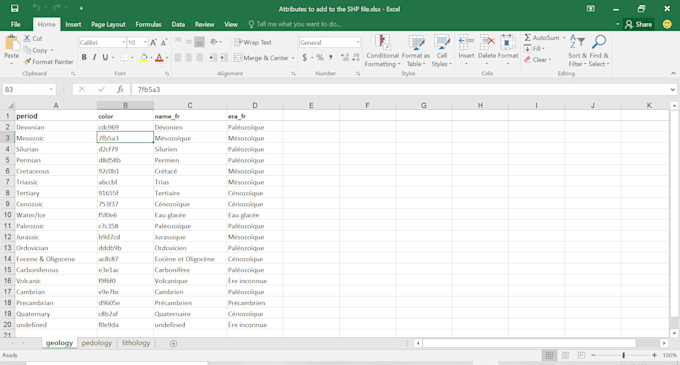The width and height of the screenshot is (680, 365).
Task: Click the Copy button
Action: coord(36,50)
